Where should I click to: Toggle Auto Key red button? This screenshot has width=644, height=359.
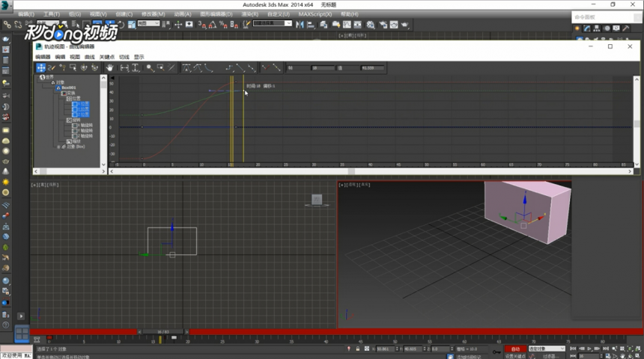pyautogui.click(x=515, y=349)
